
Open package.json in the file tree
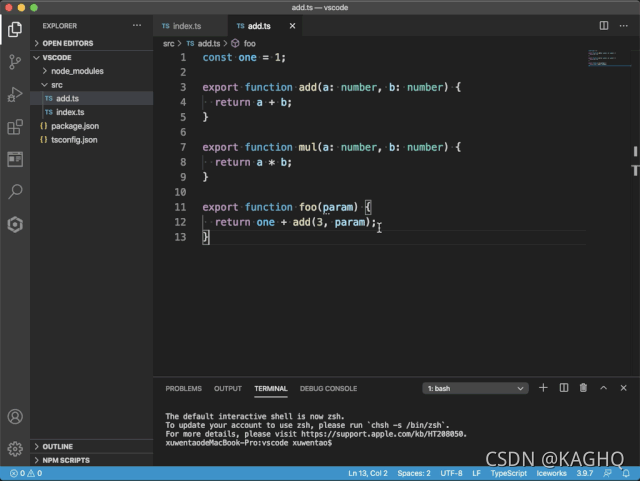92,126
